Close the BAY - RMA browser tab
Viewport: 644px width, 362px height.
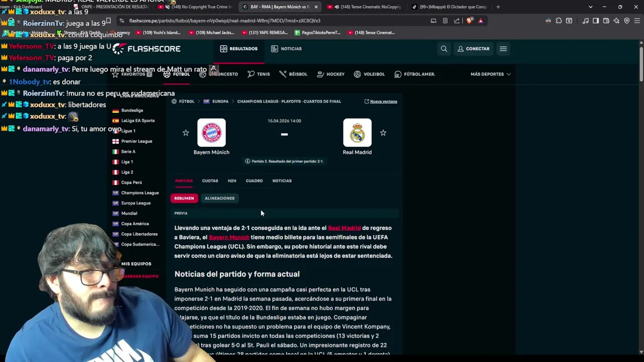click(316, 7)
